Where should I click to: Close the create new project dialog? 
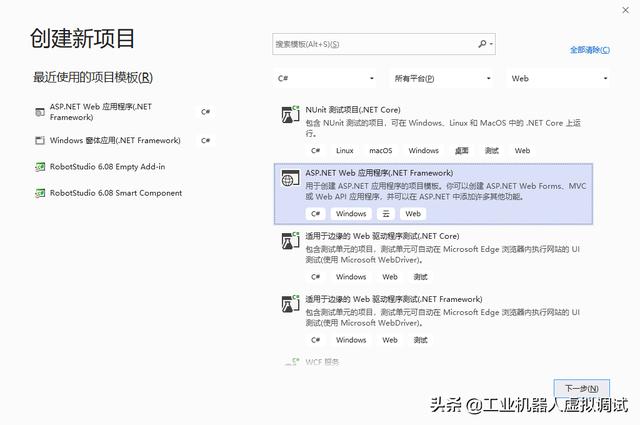pyautogui.click(x=625, y=10)
